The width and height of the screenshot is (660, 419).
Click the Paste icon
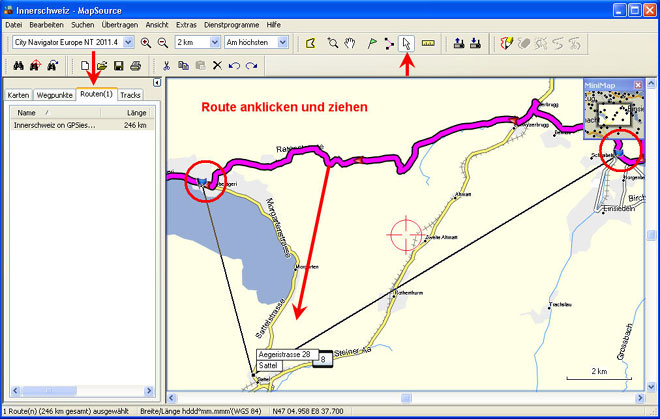(200, 66)
